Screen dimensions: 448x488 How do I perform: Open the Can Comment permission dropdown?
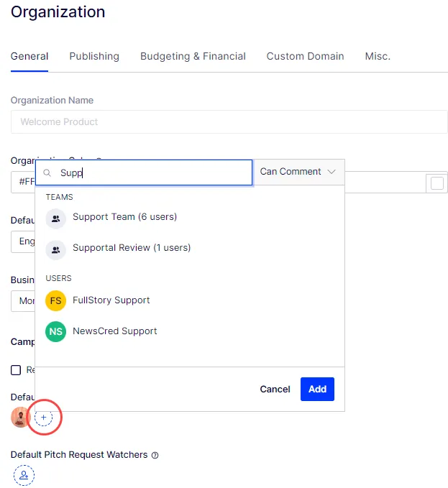click(x=298, y=172)
